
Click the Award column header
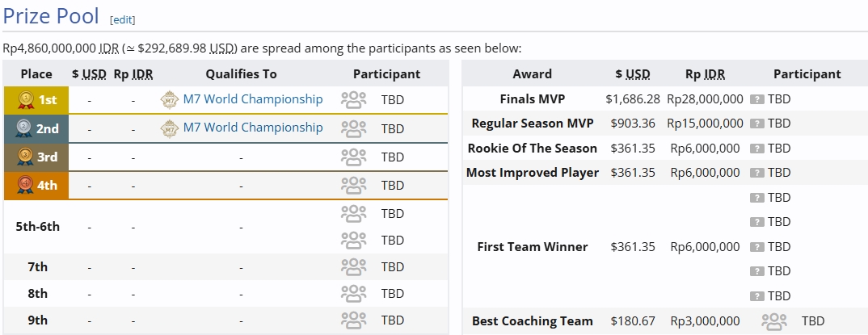532,73
